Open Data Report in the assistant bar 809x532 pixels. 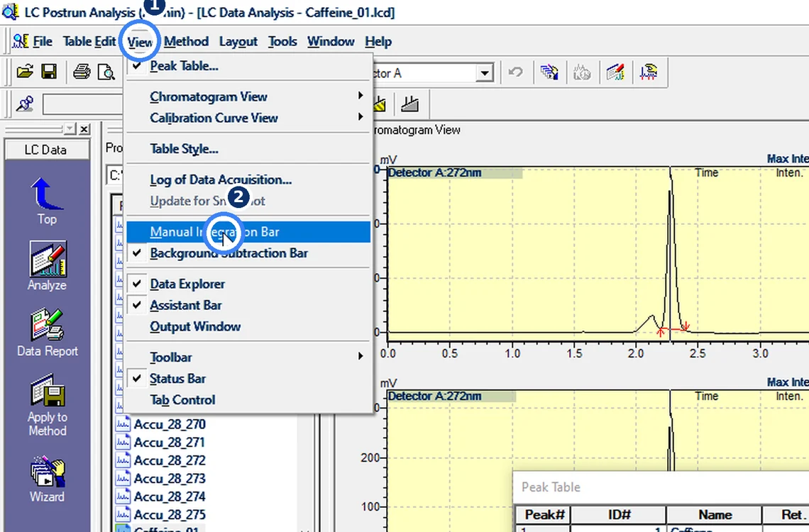point(47,333)
